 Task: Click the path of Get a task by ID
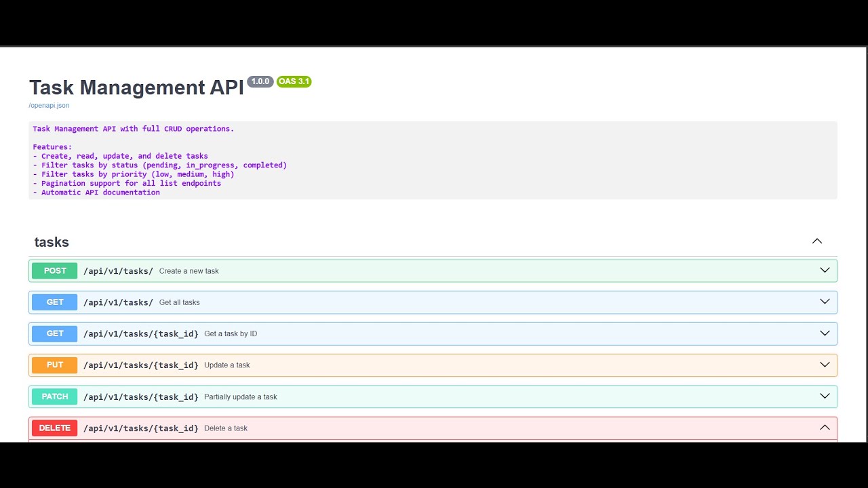click(140, 333)
